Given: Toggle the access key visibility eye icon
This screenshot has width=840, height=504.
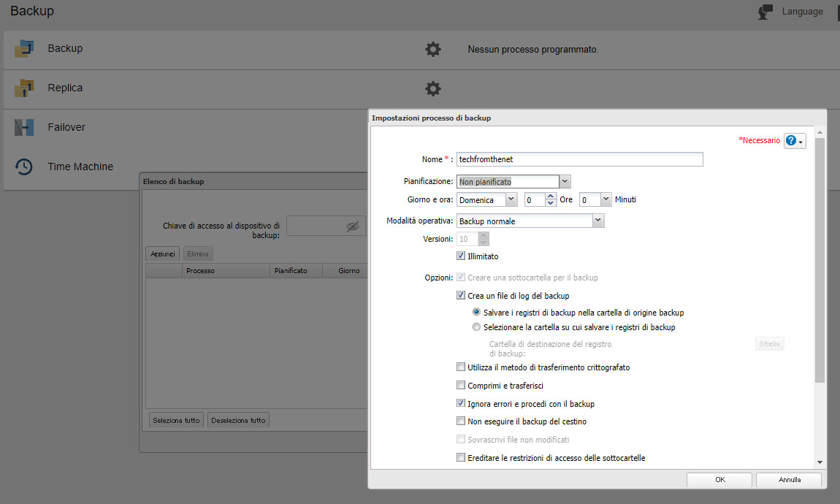Looking at the screenshot, I should (x=353, y=226).
